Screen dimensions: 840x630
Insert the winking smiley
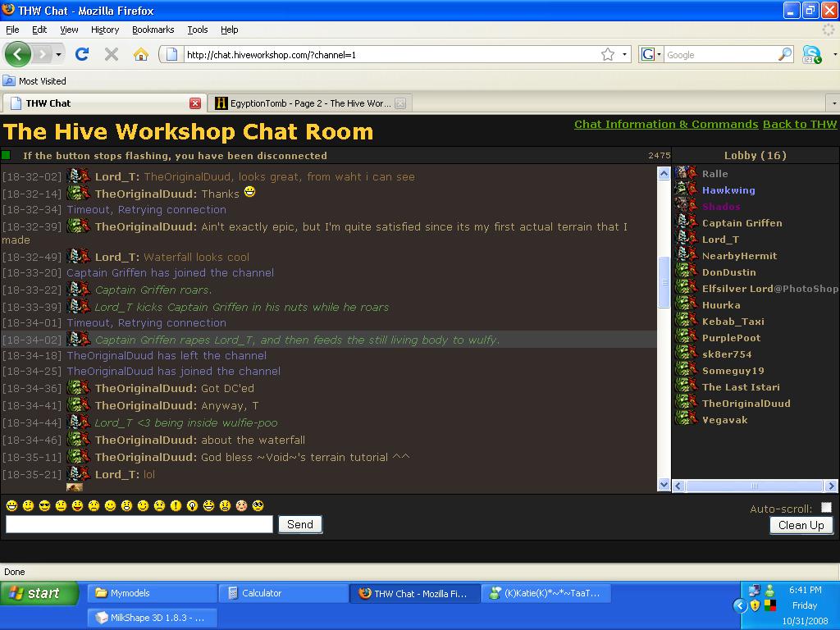(143, 505)
